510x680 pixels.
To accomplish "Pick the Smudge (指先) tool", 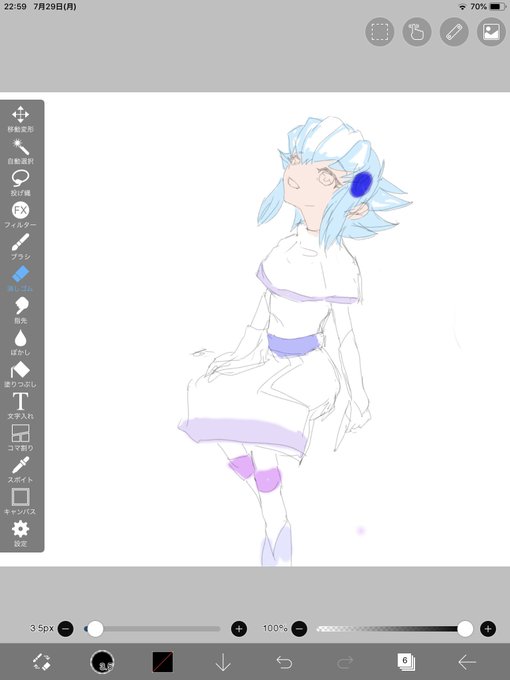I will pos(20,310).
